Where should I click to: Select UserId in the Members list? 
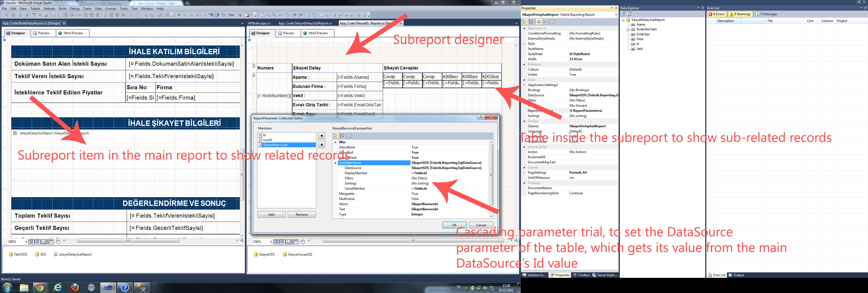coord(267,140)
